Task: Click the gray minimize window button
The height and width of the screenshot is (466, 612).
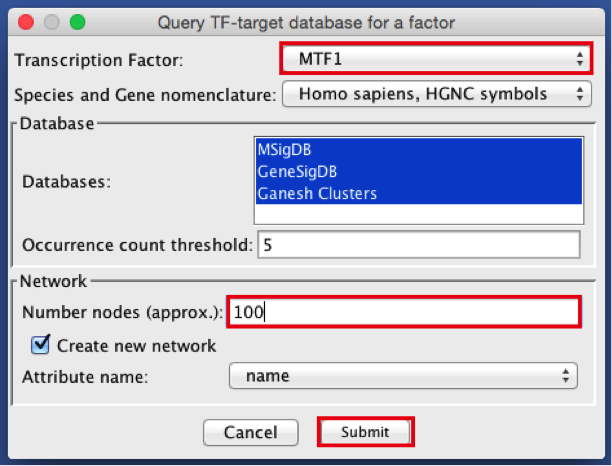Action: [x=52, y=21]
